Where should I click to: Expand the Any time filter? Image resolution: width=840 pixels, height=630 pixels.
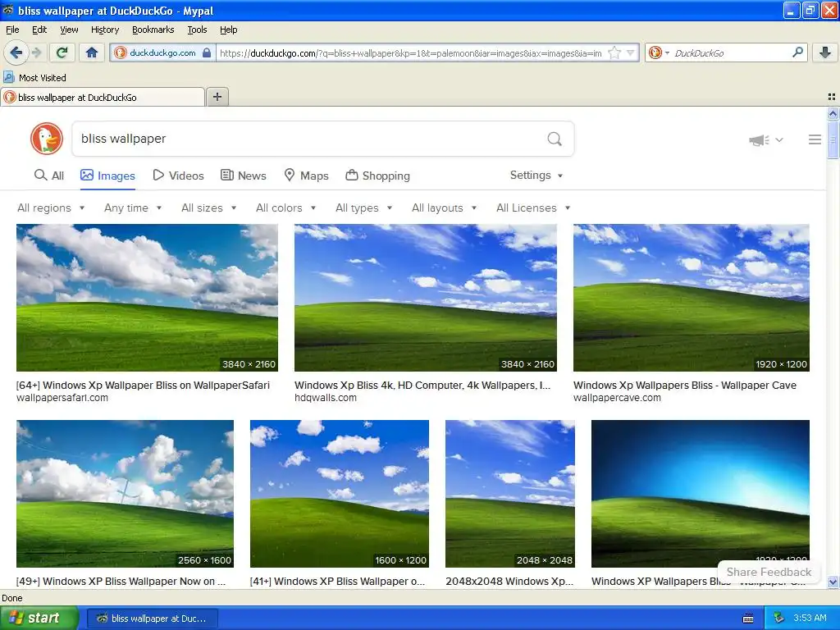point(133,208)
